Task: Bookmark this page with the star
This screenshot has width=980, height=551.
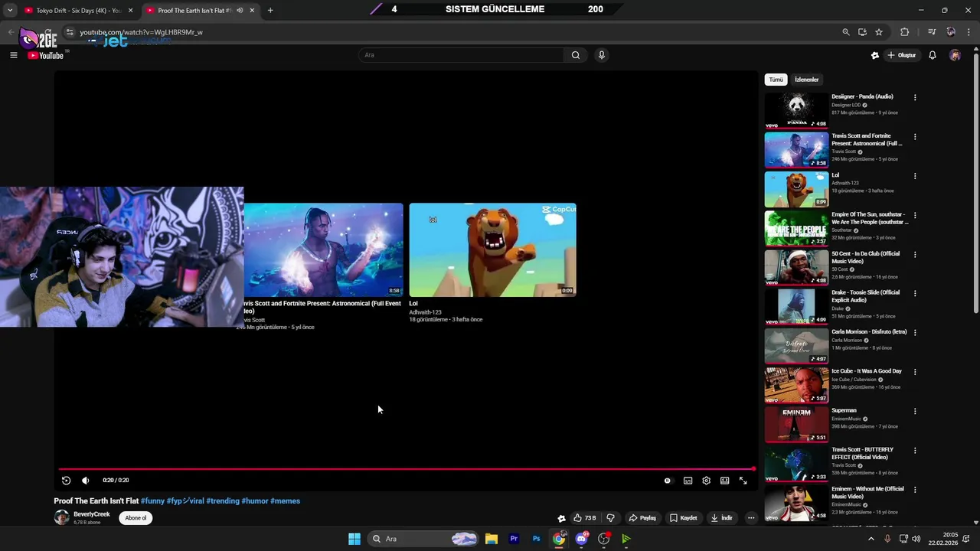Action: (879, 32)
